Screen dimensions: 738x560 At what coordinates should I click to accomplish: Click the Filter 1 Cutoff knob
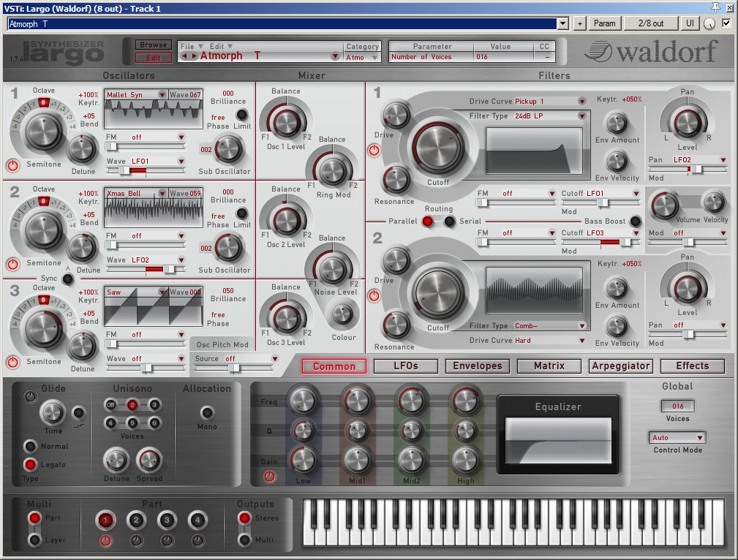click(437, 147)
